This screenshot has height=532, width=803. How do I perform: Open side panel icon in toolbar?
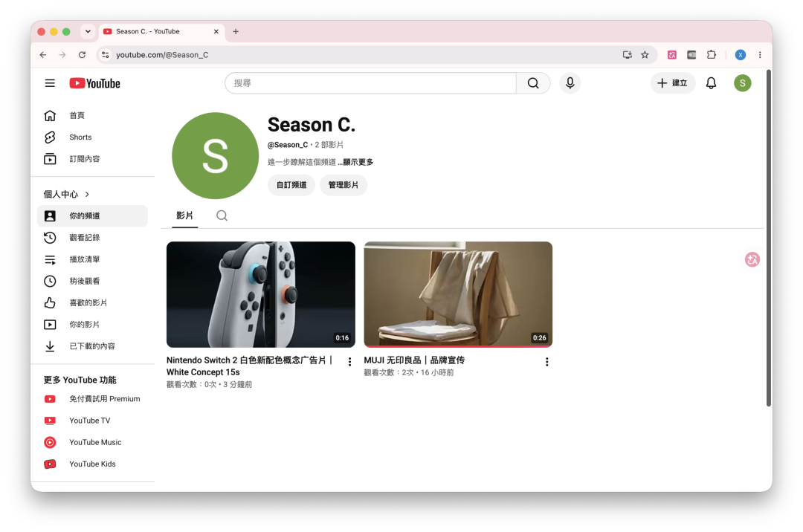pyautogui.click(x=691, y=55)
